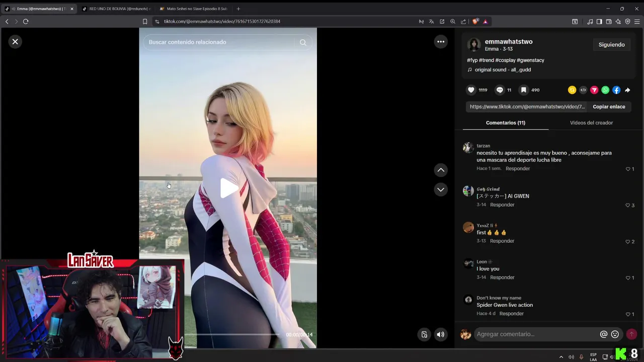Close the TikTok video viewer
644x362 pixels.
click(x=15, y=42)
